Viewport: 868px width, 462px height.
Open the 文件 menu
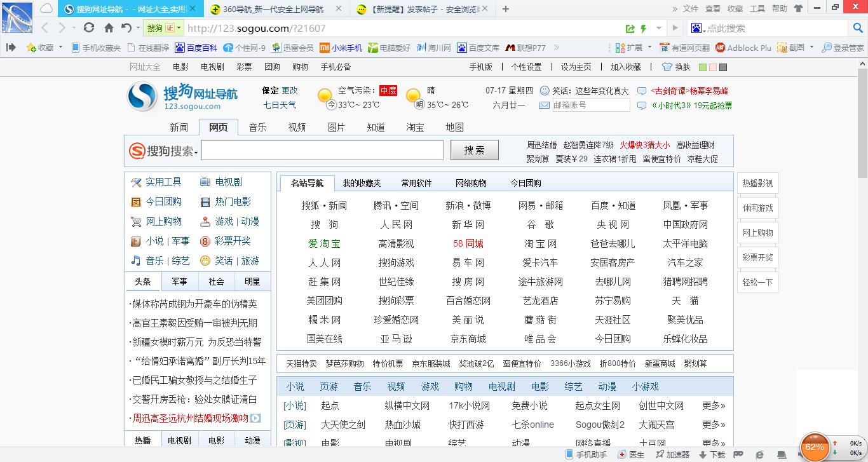tap(691, 9)
